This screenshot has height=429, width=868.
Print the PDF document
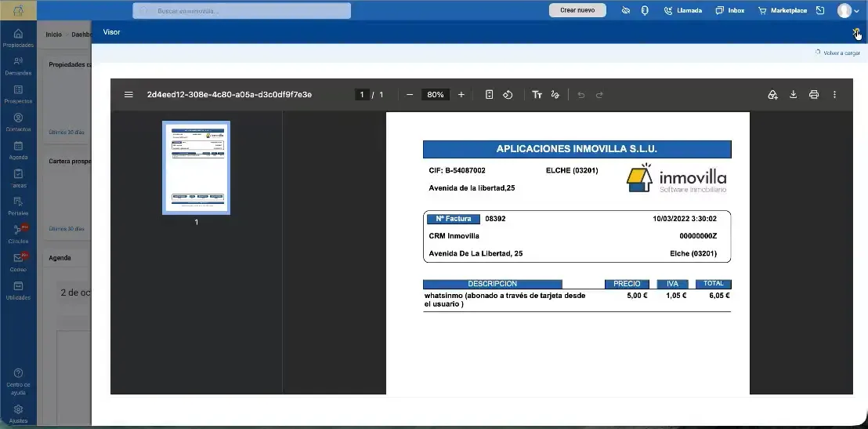[x=814, y=95]
